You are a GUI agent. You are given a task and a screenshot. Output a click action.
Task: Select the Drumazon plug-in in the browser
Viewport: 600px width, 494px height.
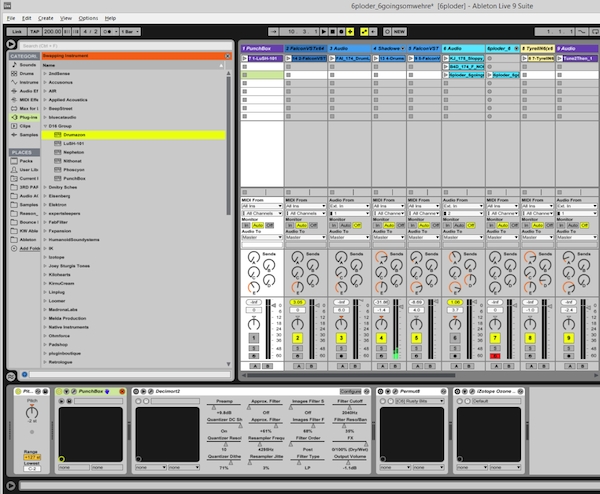point(134,135)
